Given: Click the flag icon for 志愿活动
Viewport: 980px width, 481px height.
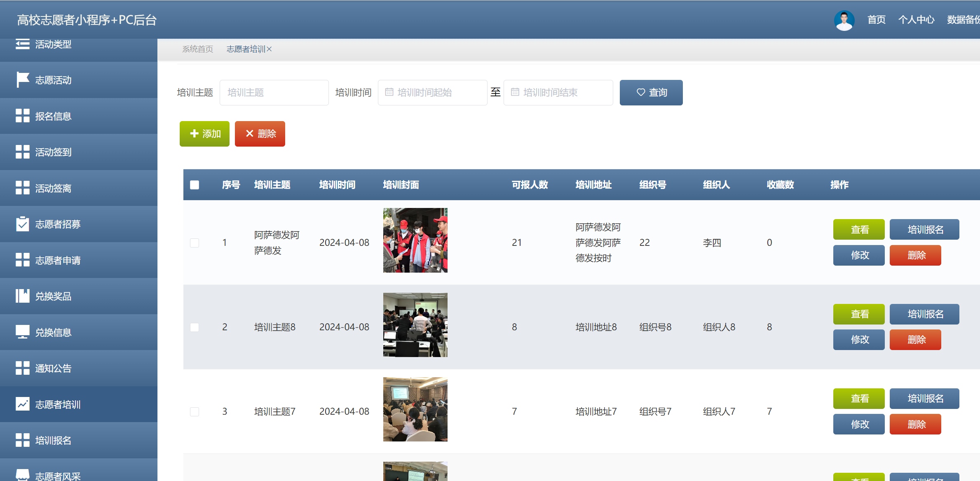Looking at the screenshot, I should coord(22,80).
